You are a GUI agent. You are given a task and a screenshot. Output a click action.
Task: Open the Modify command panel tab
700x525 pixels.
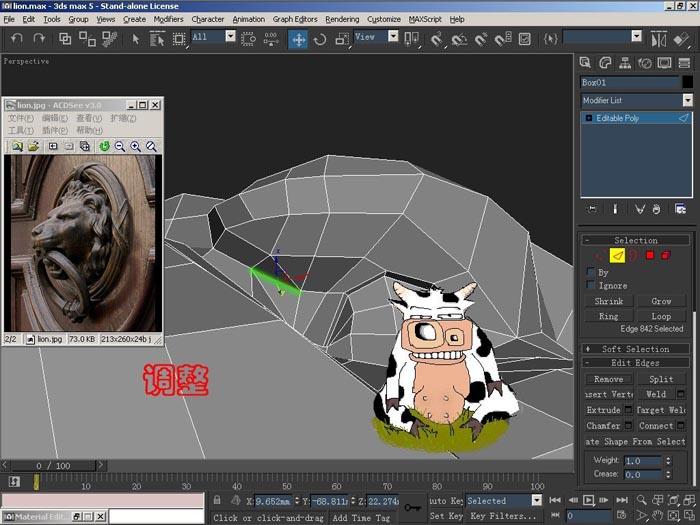(x=605, y=63)
